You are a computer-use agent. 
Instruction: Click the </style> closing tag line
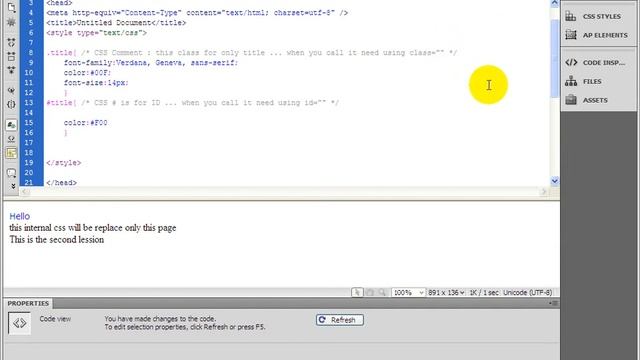click(64, 163)
